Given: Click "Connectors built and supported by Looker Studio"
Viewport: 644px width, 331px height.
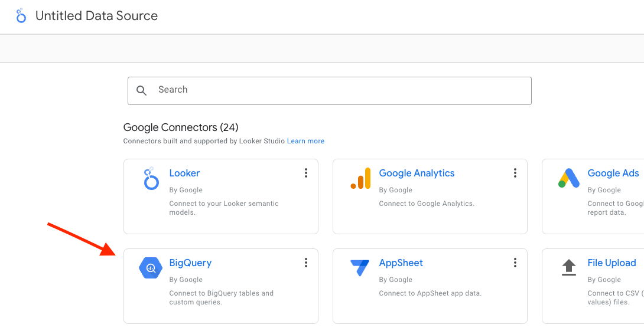Looking at the screenshot, I should click(x=204, y=141).
